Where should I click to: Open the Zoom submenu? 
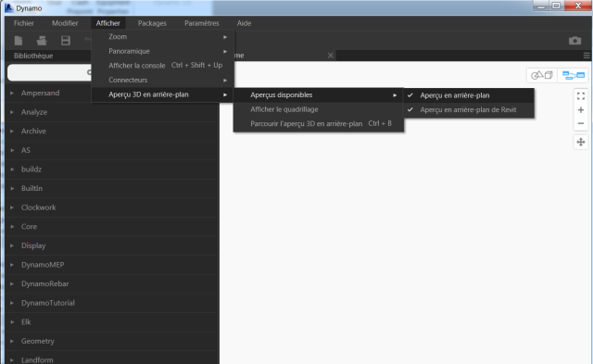(x=163, y=37)
